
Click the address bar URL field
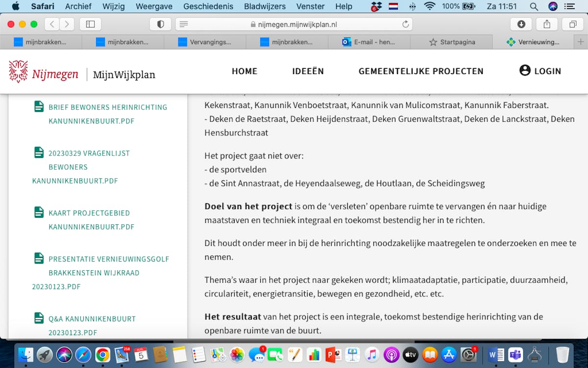(294, 25)
